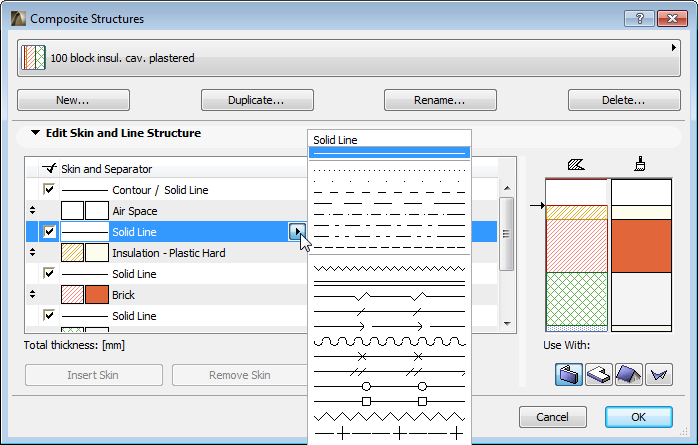Toggle the highlighted Solid Line row checkbox

[x=49, y=231]
